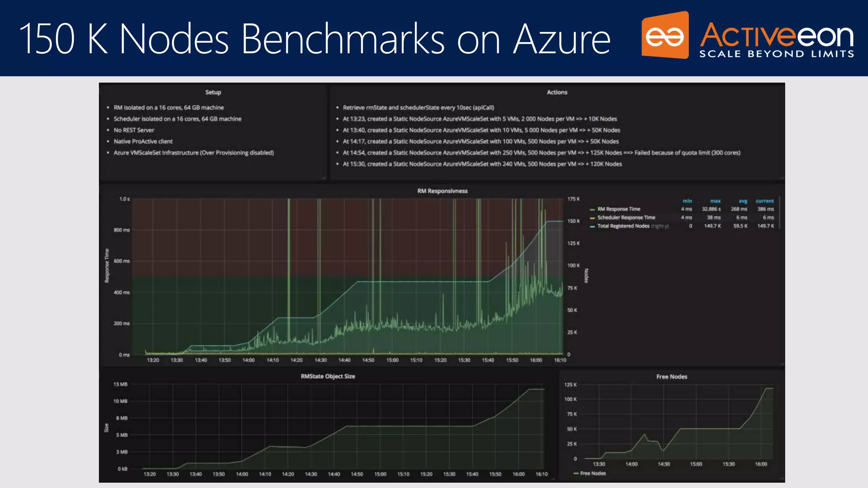
Task: Click the 'Native ProActive client' setup line
Action: [143, 141]
